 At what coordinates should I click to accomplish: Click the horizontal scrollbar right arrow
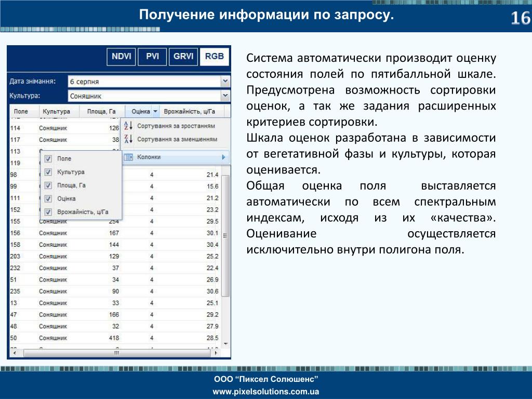click(216, 353)
